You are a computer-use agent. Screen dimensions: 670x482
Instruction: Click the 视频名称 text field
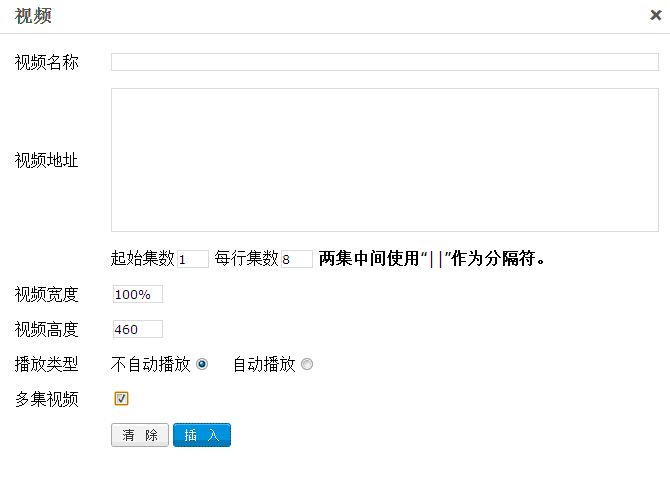click(x=384, y=62)
